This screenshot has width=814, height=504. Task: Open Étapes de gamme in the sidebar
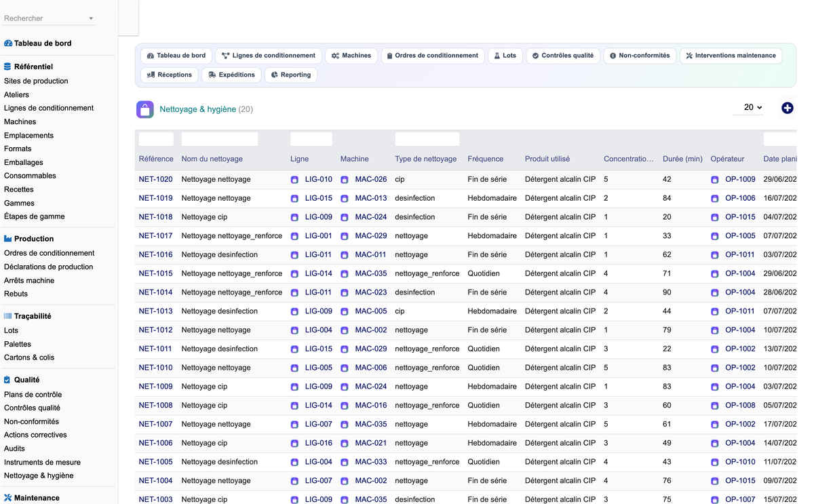[35, 217]
